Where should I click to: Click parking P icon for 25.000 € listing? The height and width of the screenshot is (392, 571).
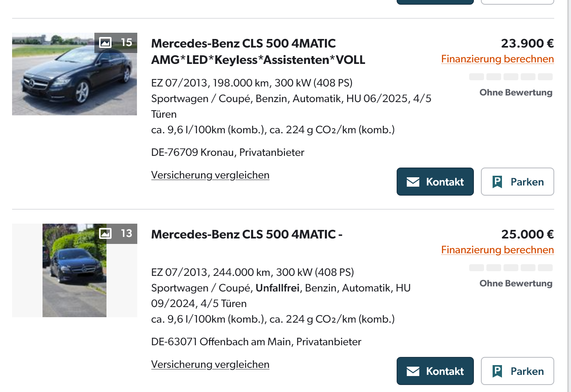click(497, 371)
